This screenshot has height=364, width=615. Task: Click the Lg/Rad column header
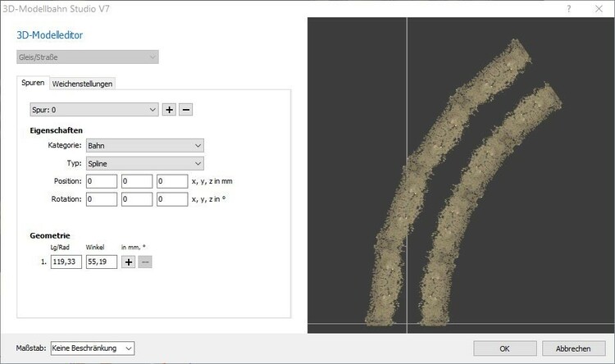(x=60, y=248)
